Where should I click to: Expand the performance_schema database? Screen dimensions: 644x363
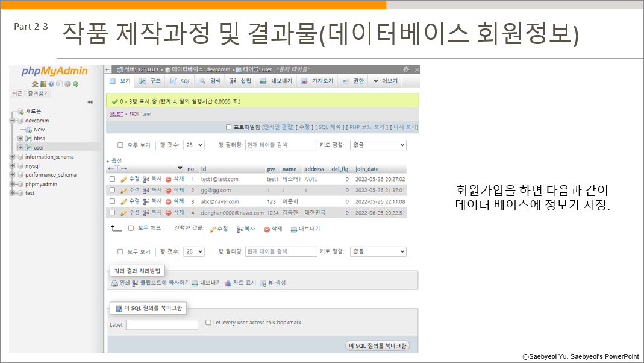click(12, 175)
